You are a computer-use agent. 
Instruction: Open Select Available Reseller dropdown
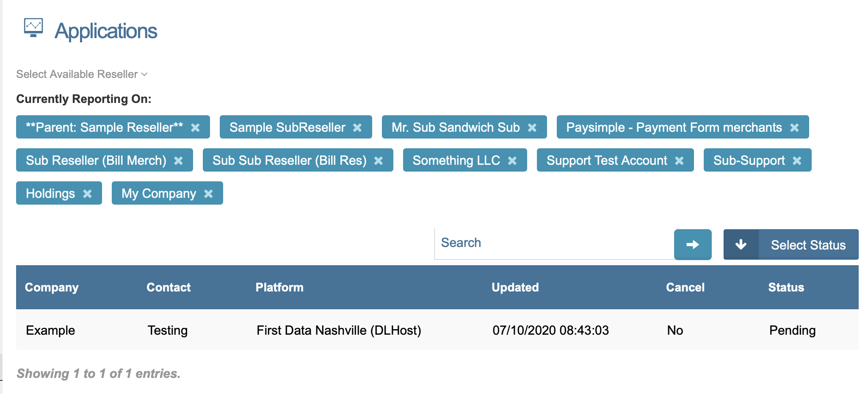82,74
